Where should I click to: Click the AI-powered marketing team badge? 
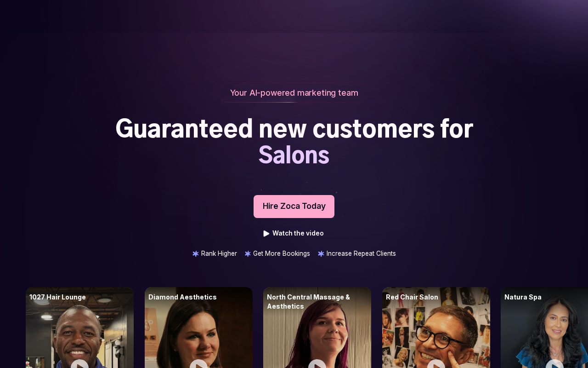tap(294, 93)
